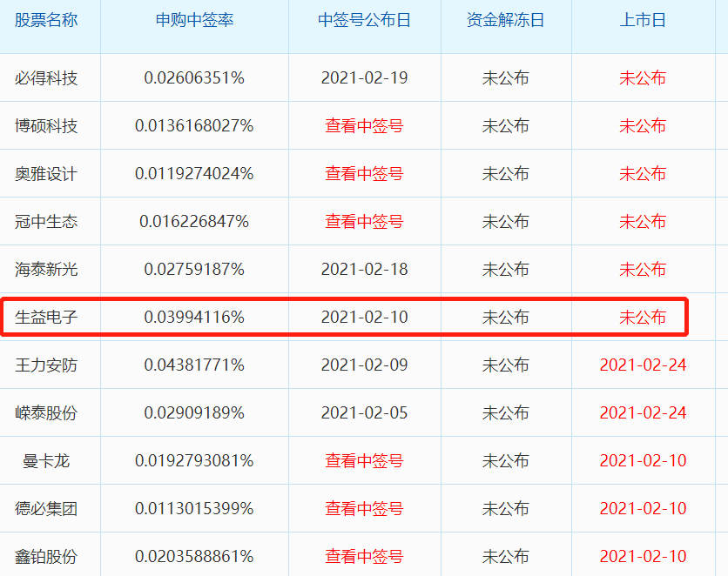Click 鑫铂股份 listing date 2021-02-10

(643, 556)
